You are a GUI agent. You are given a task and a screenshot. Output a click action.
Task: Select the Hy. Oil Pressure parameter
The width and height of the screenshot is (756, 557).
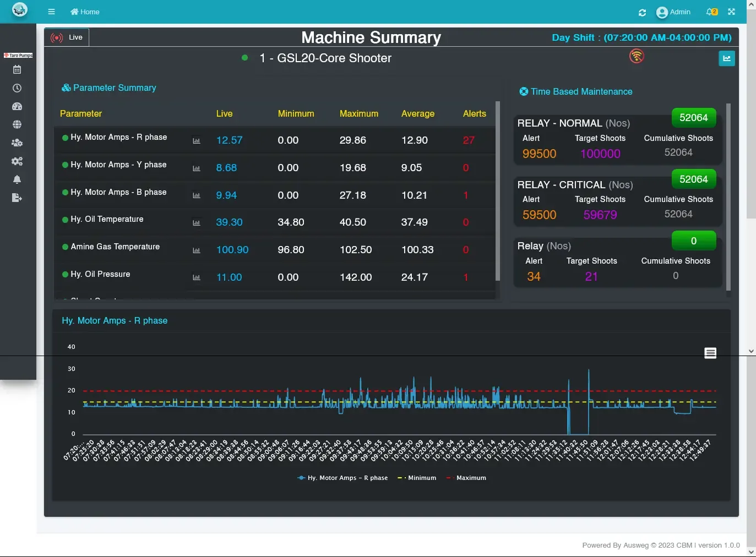click(x=100, y=274)
